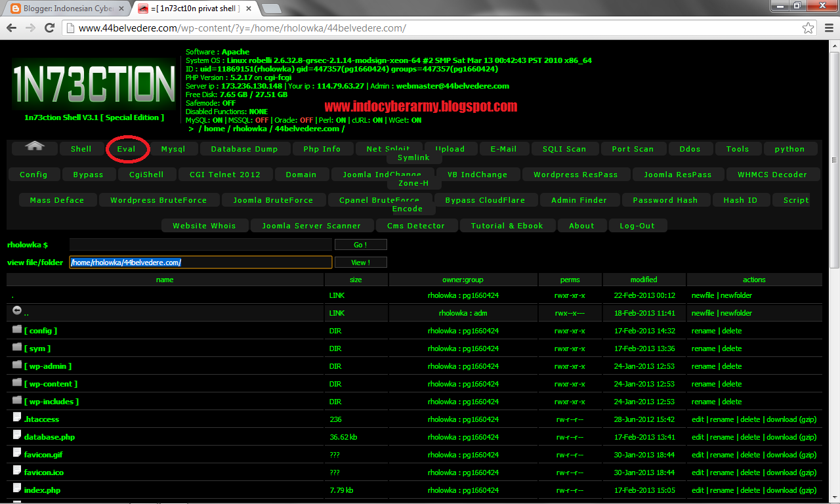Viewport: 840px width, 504px height.
Task: Open the Chrome menu icon
Action: (828, 28)
